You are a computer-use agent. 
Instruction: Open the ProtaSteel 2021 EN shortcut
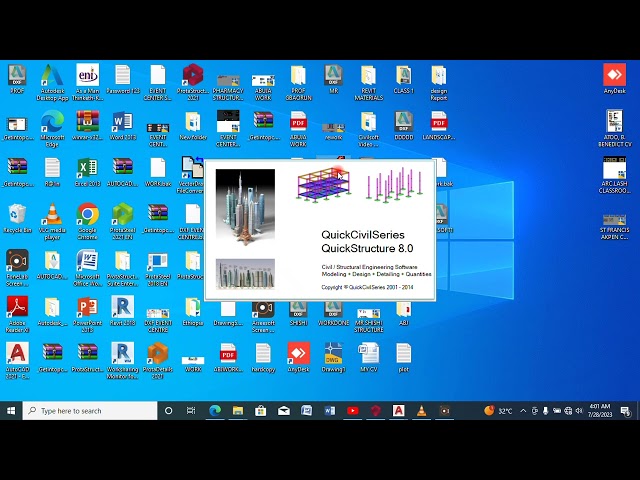tap(122, 222)
